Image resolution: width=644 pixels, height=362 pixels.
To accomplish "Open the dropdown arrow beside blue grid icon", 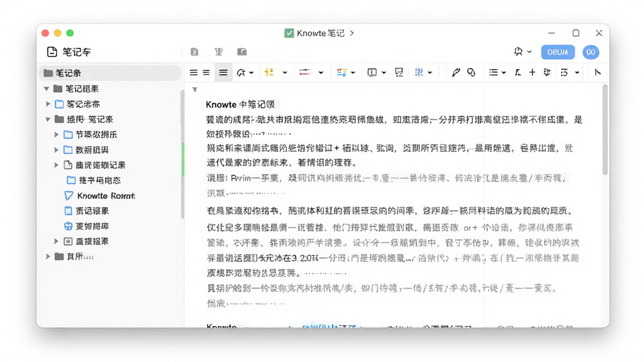I will tap(430, 73).
